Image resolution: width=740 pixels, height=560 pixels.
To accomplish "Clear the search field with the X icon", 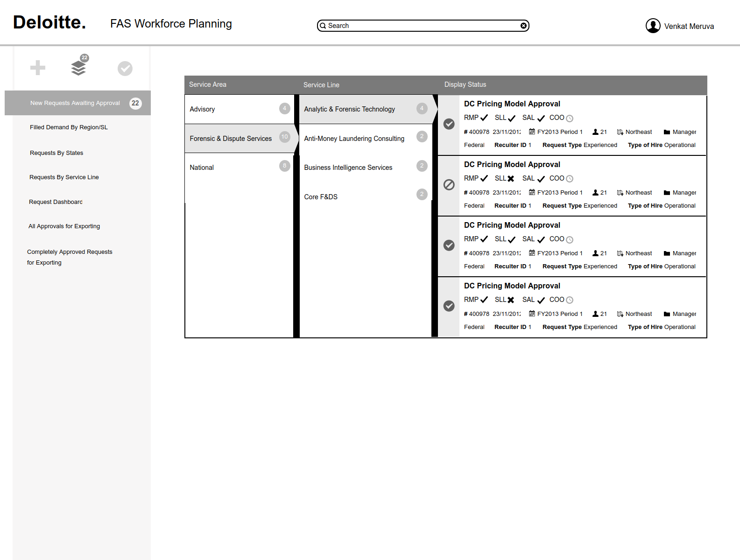I will click(x=524, y=26).
